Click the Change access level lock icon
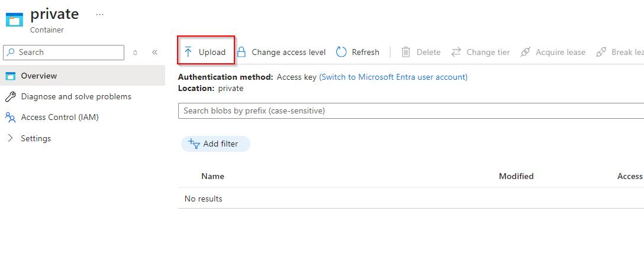 click(x=241, y=52)
